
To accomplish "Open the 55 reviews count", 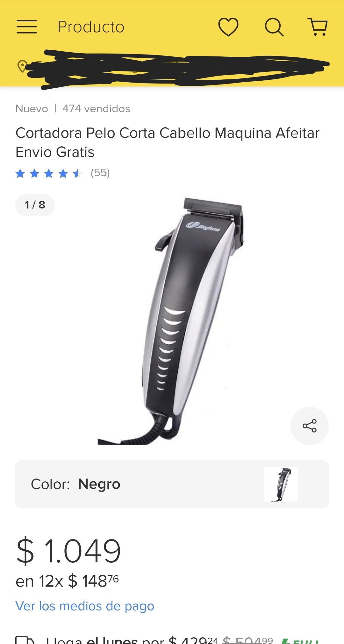I will tap(100, 173).
